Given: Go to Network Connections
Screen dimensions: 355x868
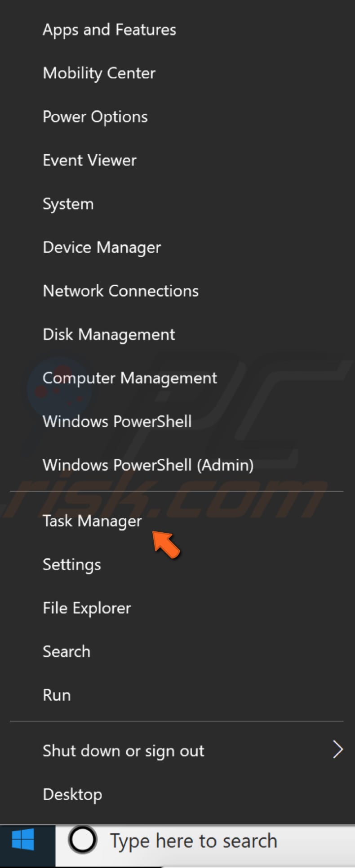Looking at the screenshot, I should [x=120, y=291].
